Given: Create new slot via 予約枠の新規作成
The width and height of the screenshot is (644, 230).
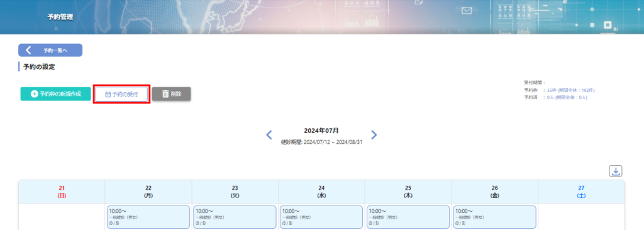Looking at the screenshot, I should 55,94.
